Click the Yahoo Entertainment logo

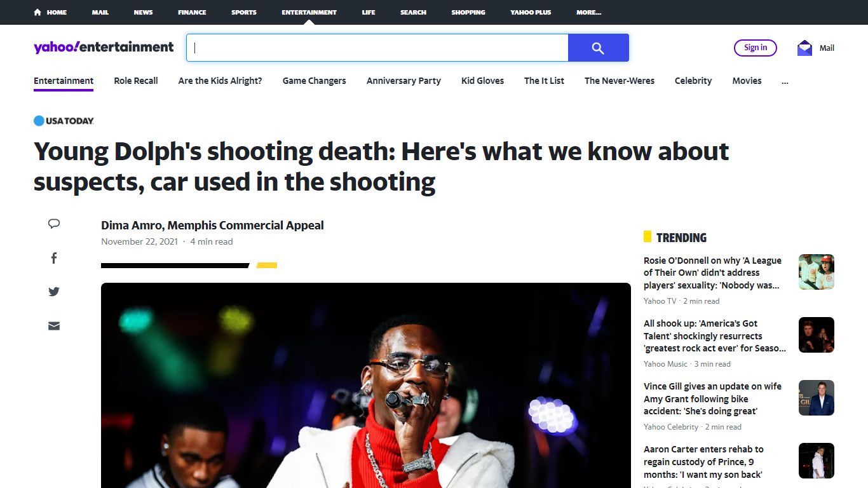point(104,47)
